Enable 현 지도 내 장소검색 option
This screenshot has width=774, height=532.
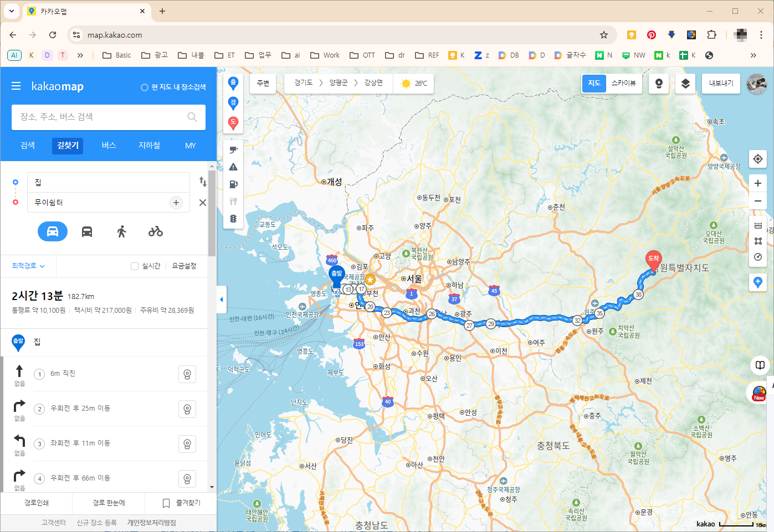[x=173, y=87]
